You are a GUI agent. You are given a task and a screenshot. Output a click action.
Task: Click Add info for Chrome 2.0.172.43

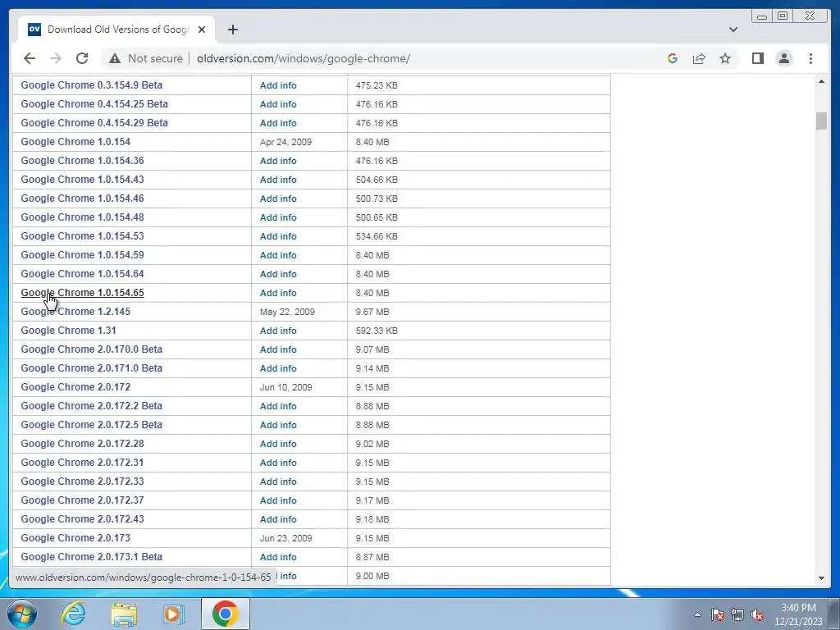click(278, 519)
